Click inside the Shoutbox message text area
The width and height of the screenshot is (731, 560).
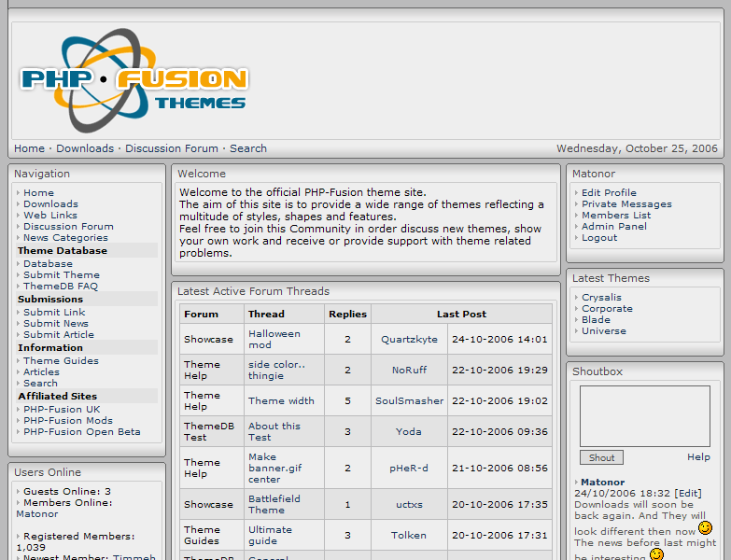pos(645,416)
